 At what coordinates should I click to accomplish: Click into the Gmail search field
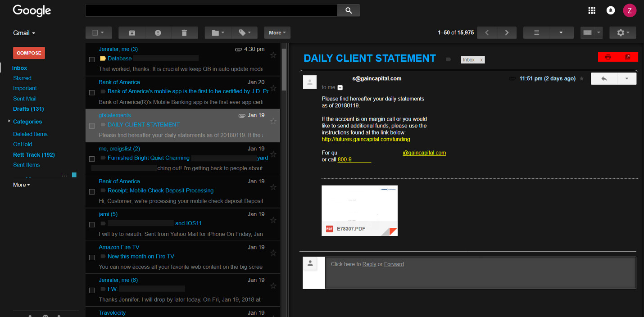[211, 10]
